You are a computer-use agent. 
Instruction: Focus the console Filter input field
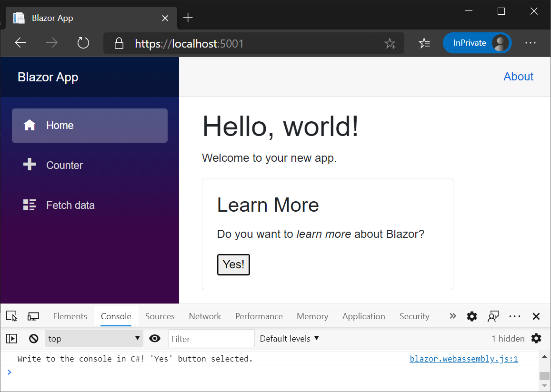(211, 338)
